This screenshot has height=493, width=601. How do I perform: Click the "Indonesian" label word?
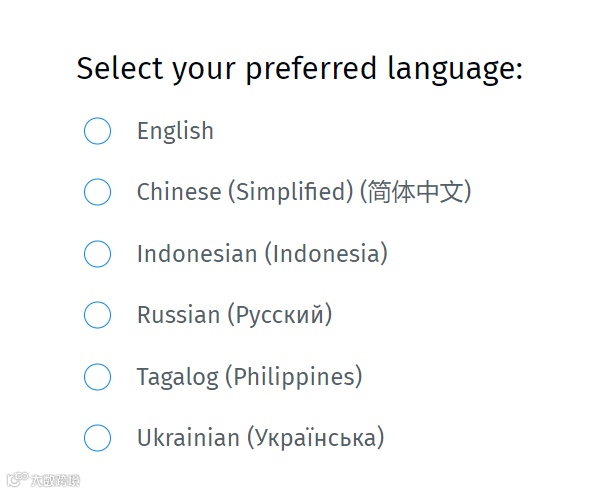tap(197, 254)
